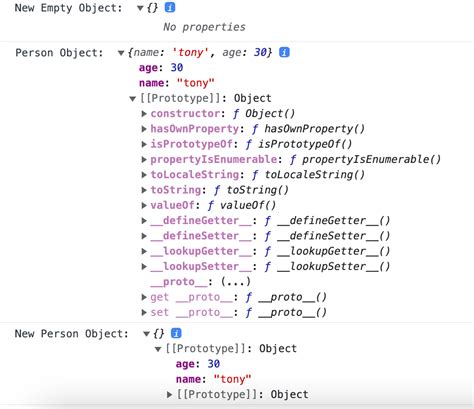This screenshot has width=474, height=409.
Task: Collapse Person Object's [[Prototype]]: Object node
Action: point(133,99)
